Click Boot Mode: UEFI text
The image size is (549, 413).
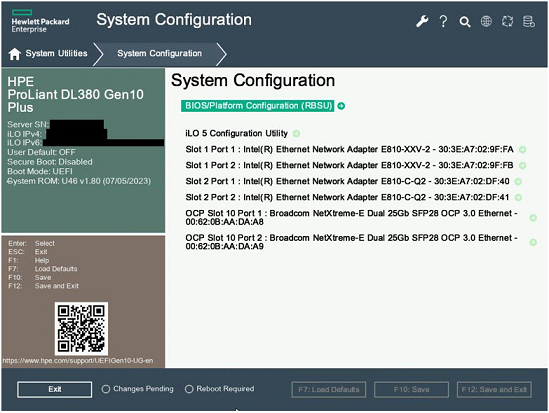[x=40, y=172]
